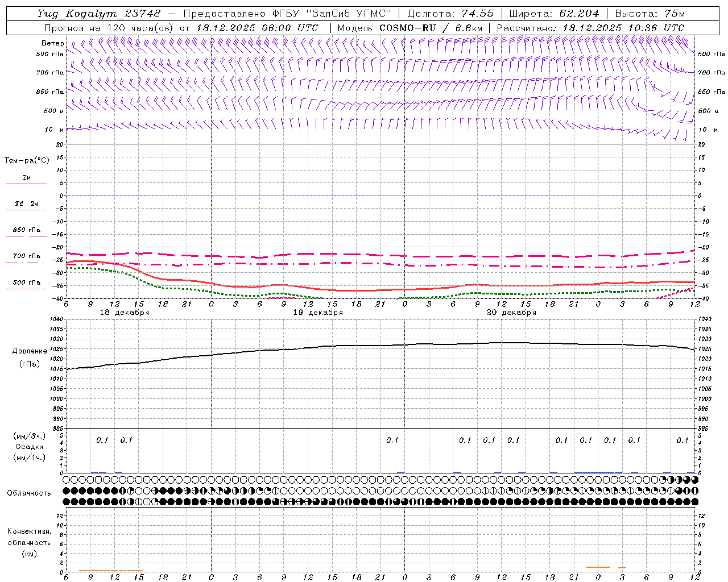Select the Ветер wind panel label
Screen dimensions: 728x582
53,43
